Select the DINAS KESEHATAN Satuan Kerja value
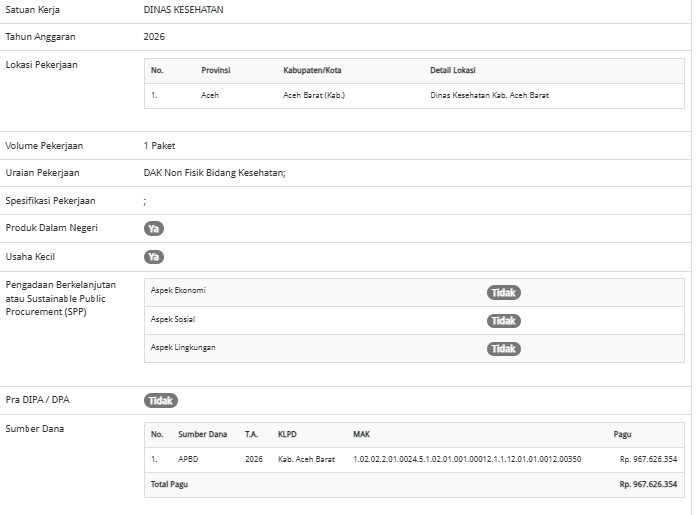 [x=184, y=9]
